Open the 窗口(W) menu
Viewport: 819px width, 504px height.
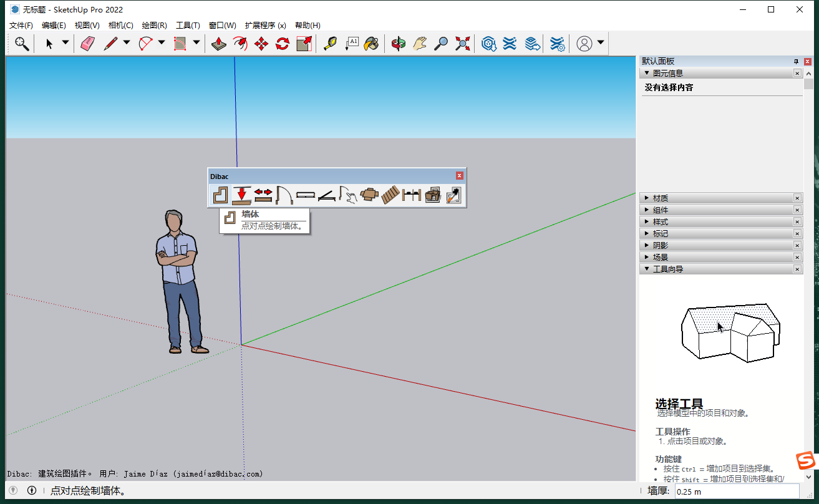(222, 26)
